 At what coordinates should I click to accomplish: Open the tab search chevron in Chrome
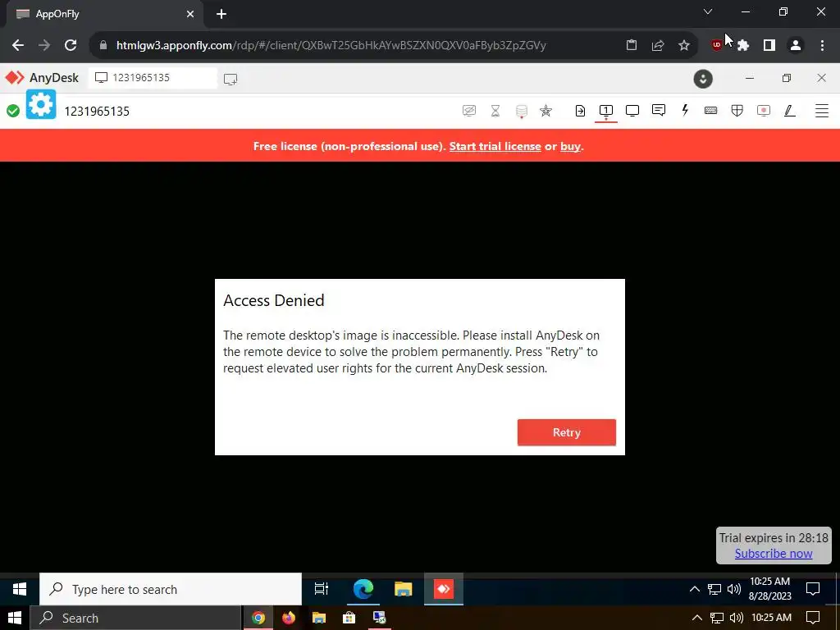(708, 11)
